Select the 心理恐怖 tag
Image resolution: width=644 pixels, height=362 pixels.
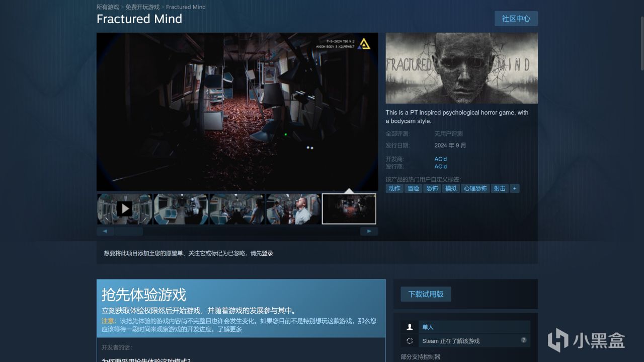click(475, 188)
